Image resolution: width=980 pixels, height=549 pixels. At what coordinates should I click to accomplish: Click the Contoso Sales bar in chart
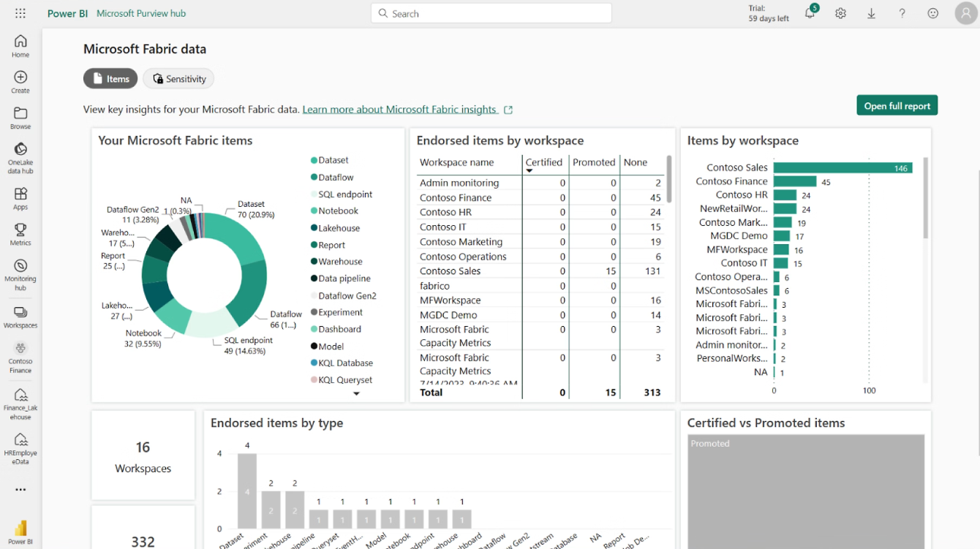[x=841, y=168]
